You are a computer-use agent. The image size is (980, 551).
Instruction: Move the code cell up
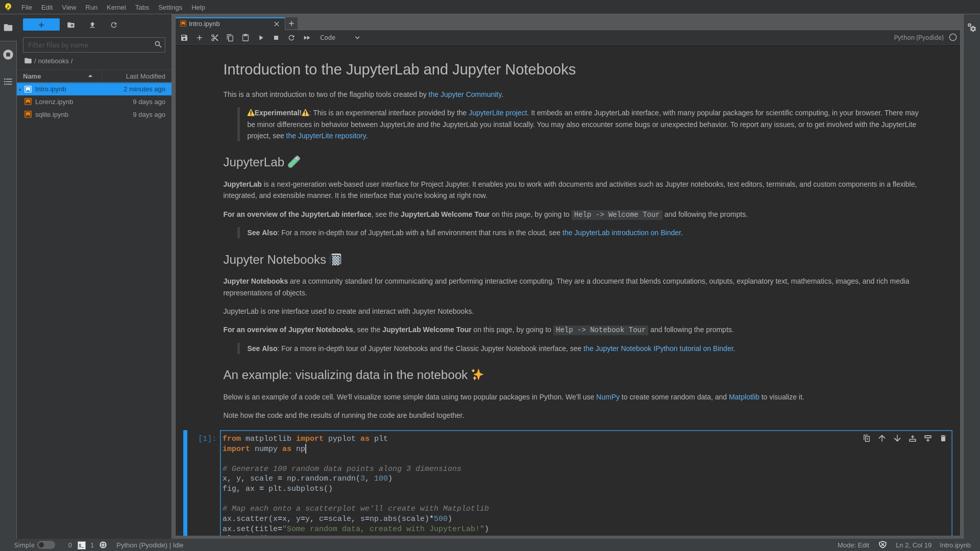tap(881, 438)
